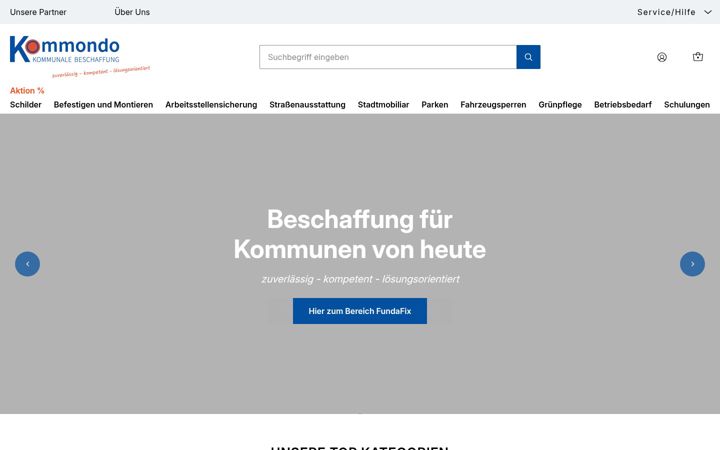The width and height of the screenshot is (720, 450).
Task: Open Befestigen und Montieren category
Action: click(x=103, y=105)
